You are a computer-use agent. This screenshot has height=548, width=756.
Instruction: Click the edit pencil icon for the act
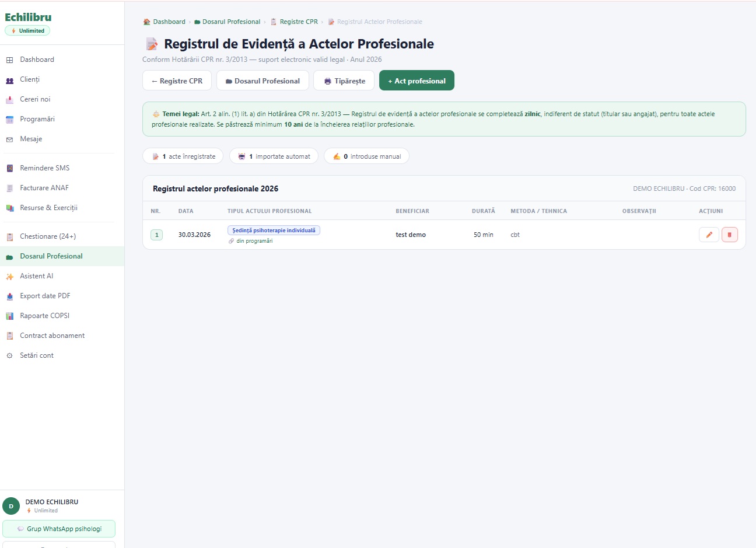click(709, 234)
